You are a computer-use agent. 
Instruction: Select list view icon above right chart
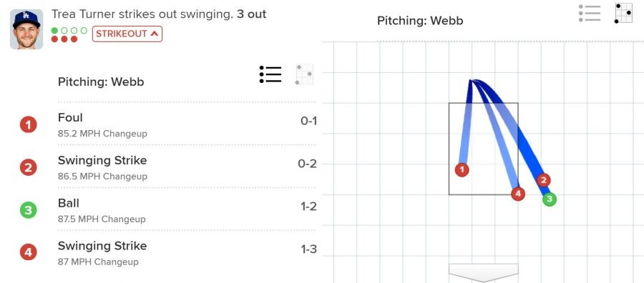[590, 13]
